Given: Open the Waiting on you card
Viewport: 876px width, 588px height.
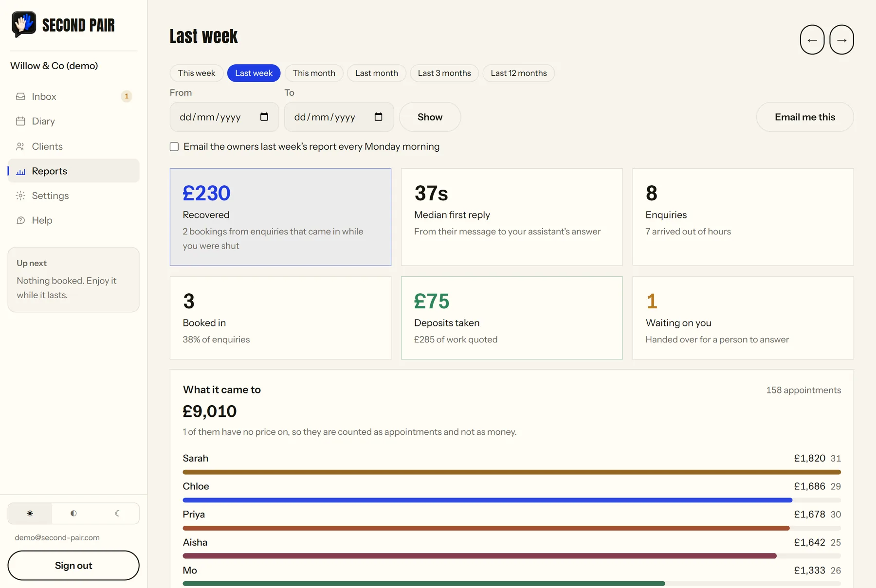Looking at the screenshot, I should click(x=743, y=318).
